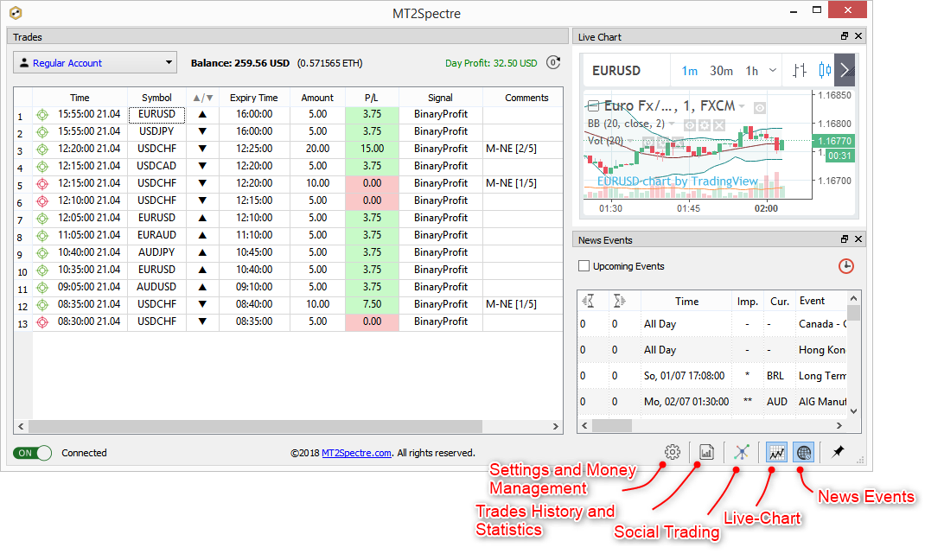The height and width of the screenshot is (560, 944).
Task: Reset the Day Profit counter icon
Action: point(553,62)
